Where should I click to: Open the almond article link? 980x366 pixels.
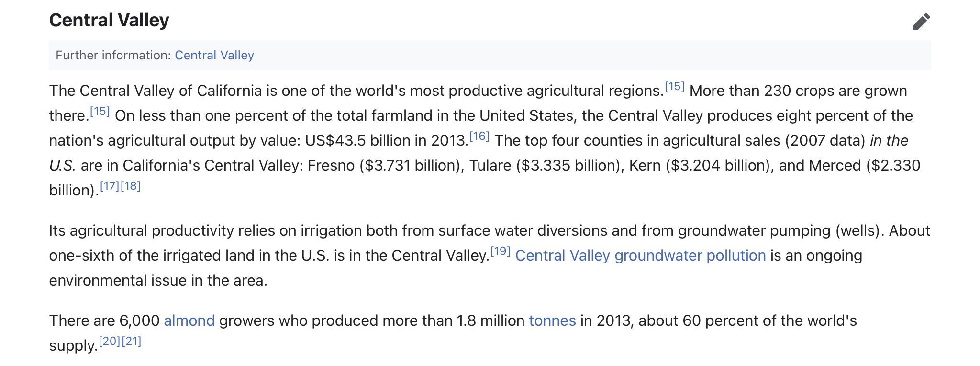(189, 320)
